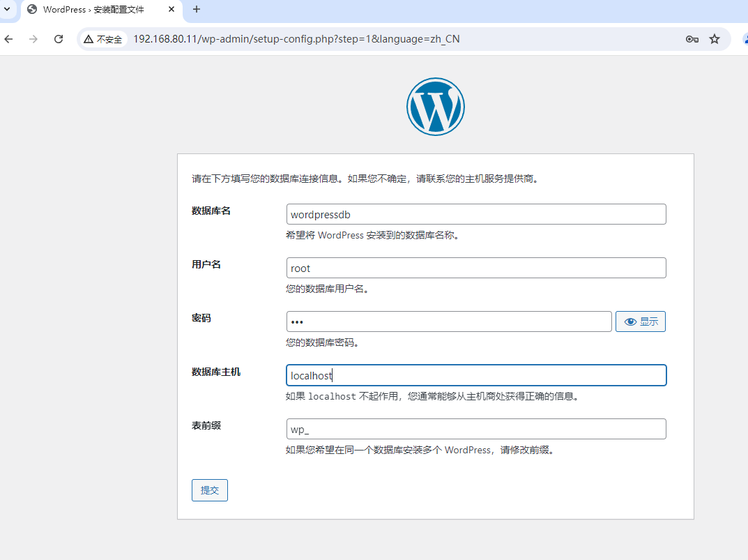
Task: Click the localhost hint text below host field
Action: pyautogui.click(x=433, y=396)
